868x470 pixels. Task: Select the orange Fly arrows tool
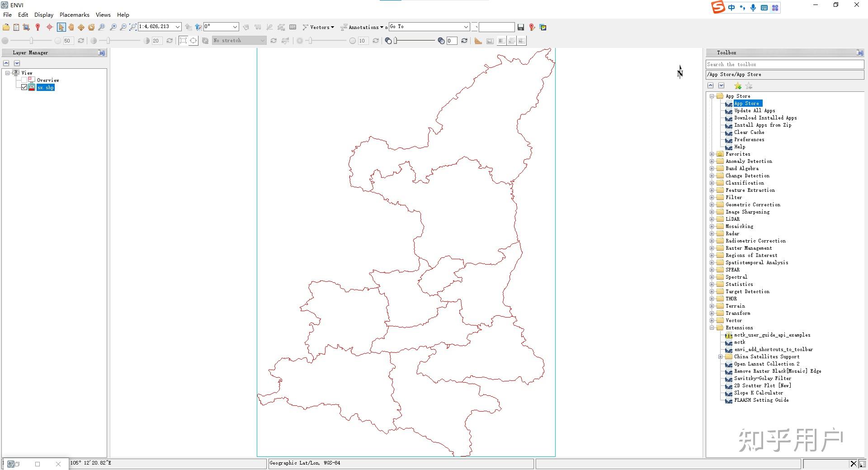81,27
